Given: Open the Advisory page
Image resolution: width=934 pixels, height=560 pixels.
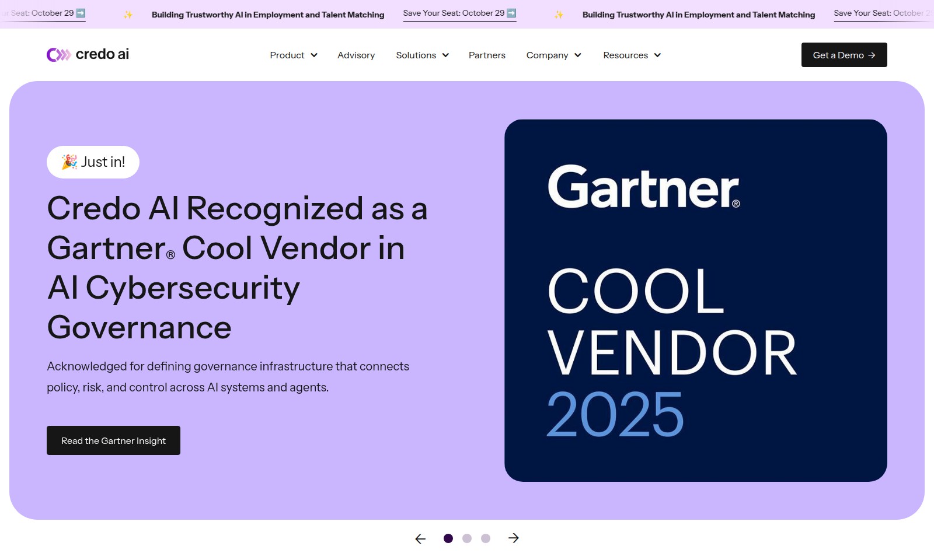Looking at the screenshot, I should (x=356, y=55).
